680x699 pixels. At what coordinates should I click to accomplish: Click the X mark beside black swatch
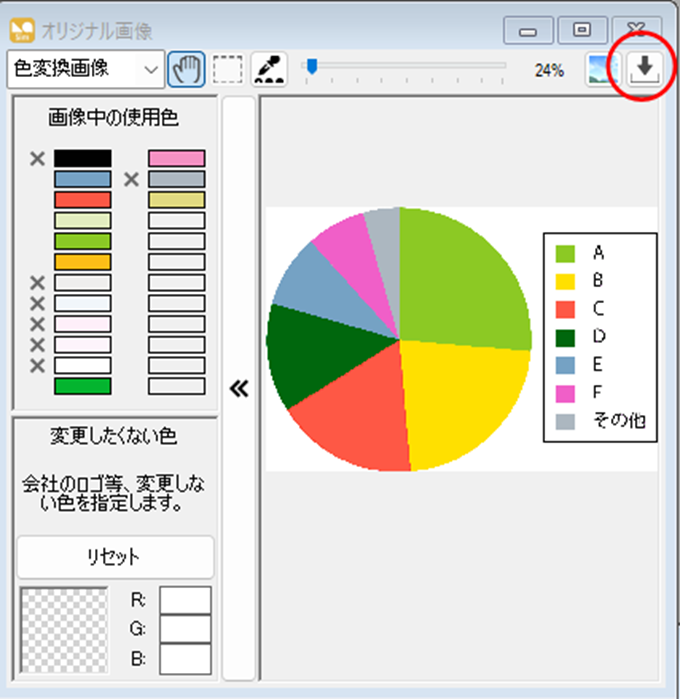pos(38,158)
